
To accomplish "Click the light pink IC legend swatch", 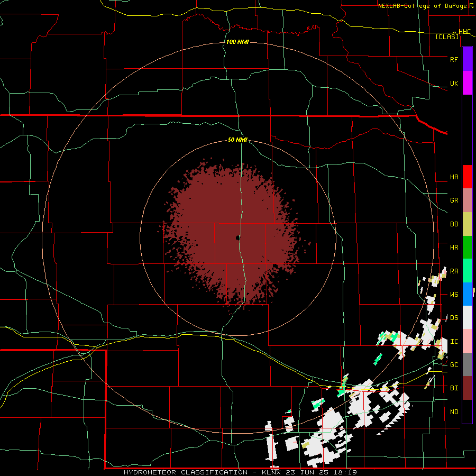I will pyautogui.click(x=467, y=341).
